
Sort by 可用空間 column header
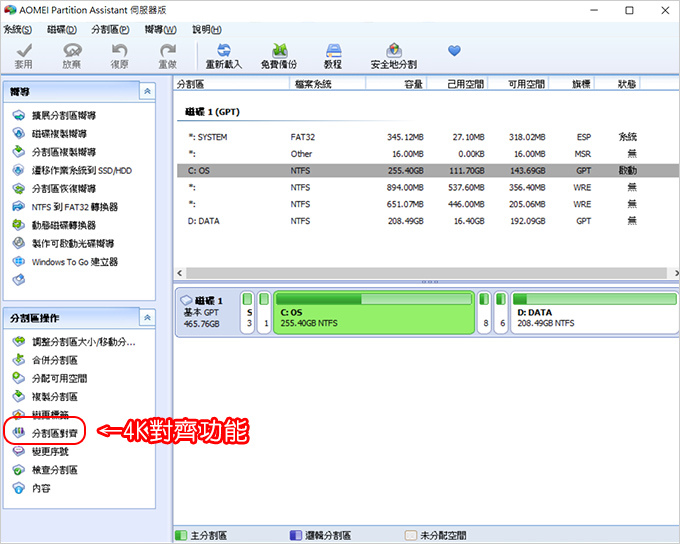point(518,84)
